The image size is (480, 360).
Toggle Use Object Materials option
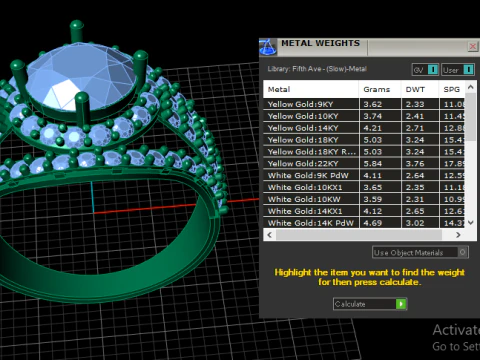click(420, 252)
